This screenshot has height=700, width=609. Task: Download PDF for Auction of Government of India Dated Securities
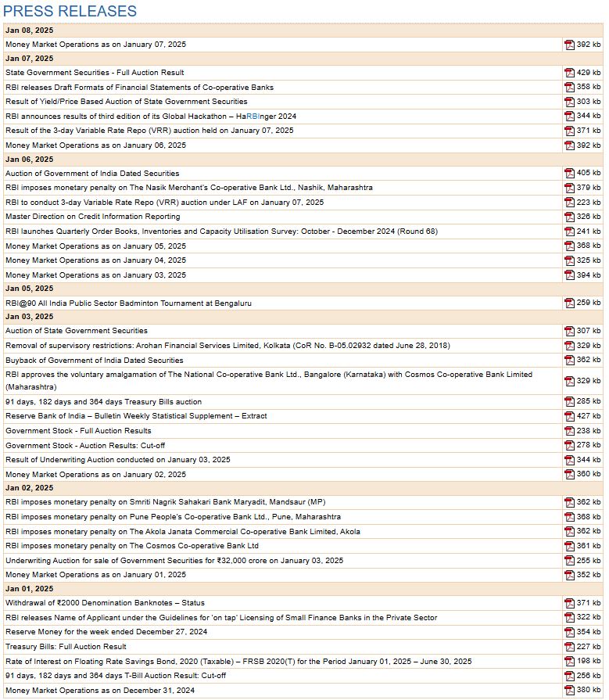coord(569,174)
